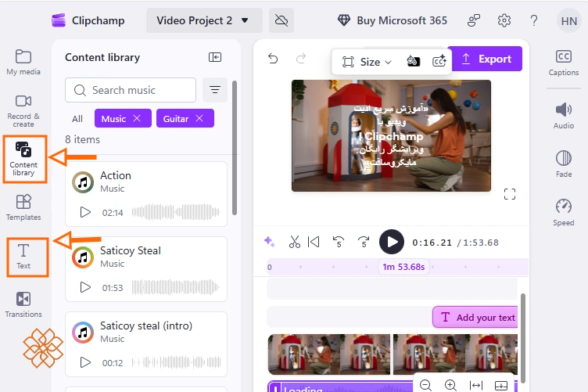
Task: Click the AI sparkle icon on timeline
Action: point(270,242)
